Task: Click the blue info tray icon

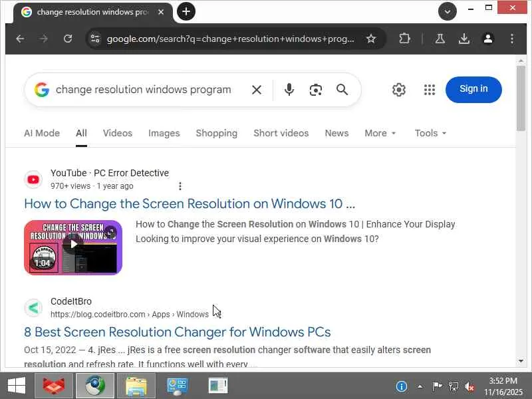Action: pos(402,386)
